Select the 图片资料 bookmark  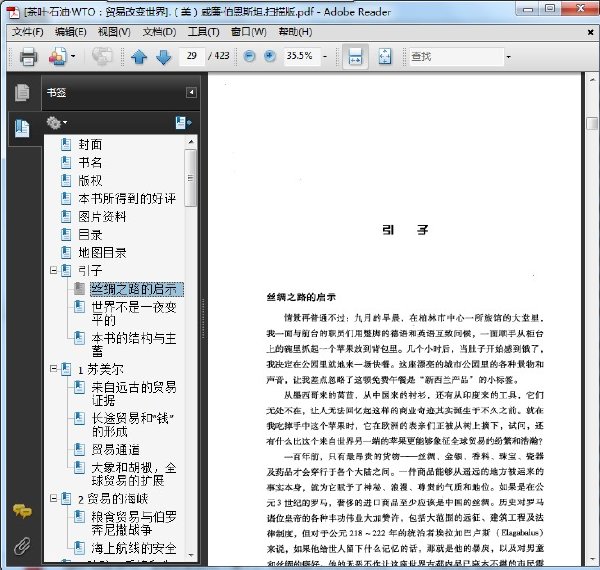[102, 217]
